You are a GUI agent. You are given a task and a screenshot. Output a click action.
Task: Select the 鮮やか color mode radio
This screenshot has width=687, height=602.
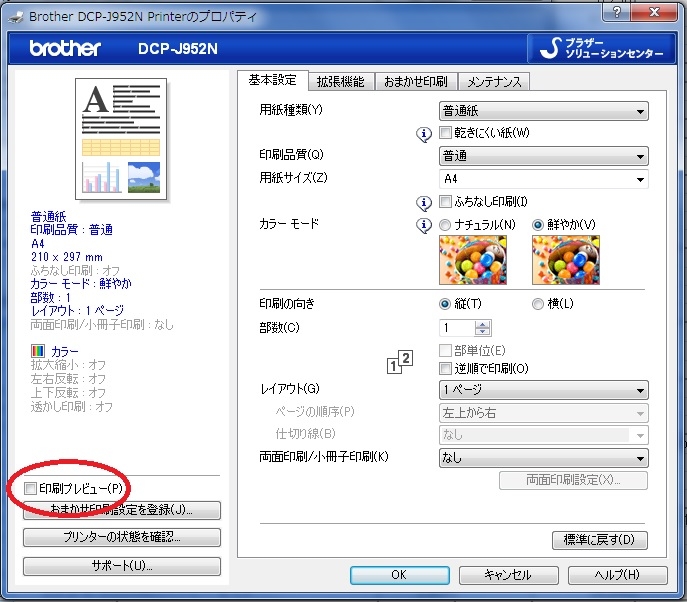click(x=538, y=225)
